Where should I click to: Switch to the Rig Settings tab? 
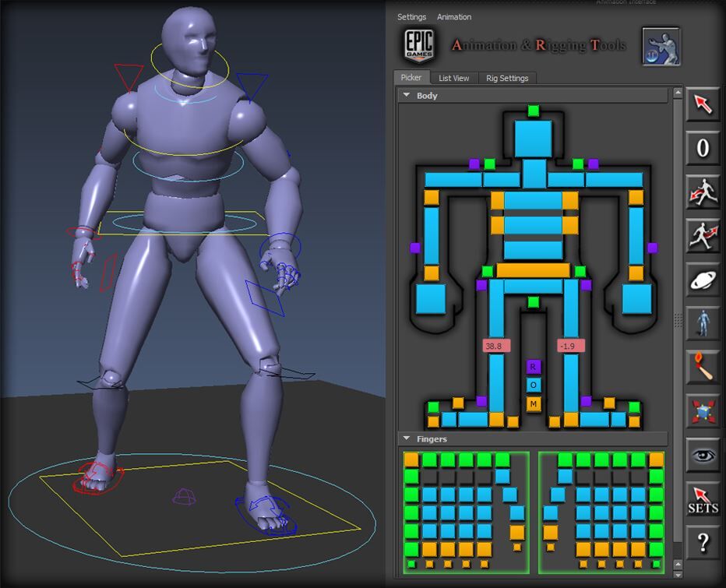pyautogui.click(x=508, y=78)
